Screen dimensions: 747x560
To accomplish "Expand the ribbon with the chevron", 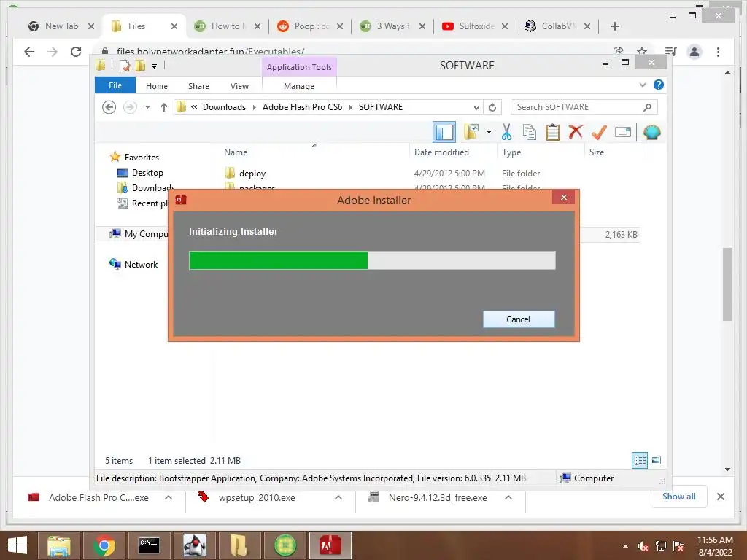I will (x=642, y=85).
